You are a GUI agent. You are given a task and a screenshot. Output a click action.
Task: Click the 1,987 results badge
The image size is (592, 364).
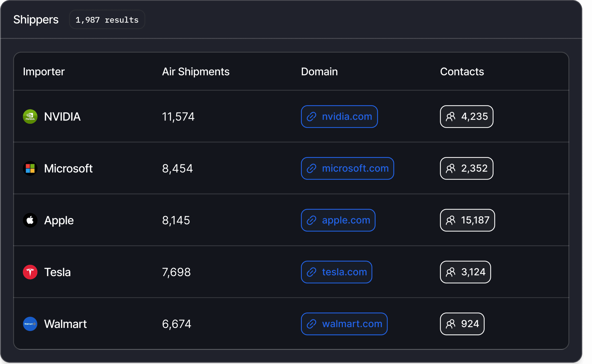point(107,20)
